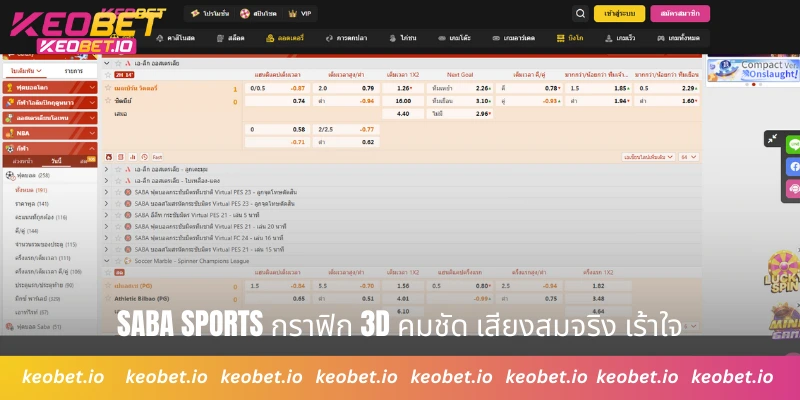800x400 pixels.
Task: Select the ลอตเตอรี่ lottery menu item
Action: coord(285,38)
